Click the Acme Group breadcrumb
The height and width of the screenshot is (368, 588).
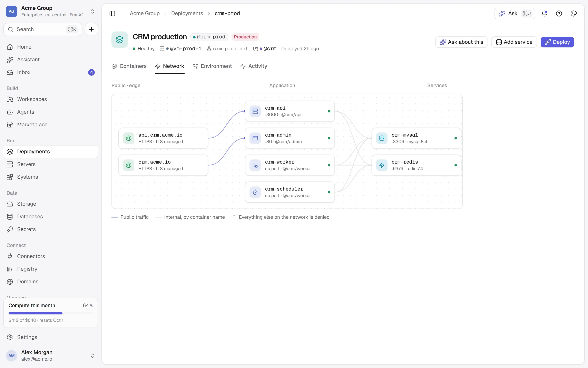click(x=145, y=13)
